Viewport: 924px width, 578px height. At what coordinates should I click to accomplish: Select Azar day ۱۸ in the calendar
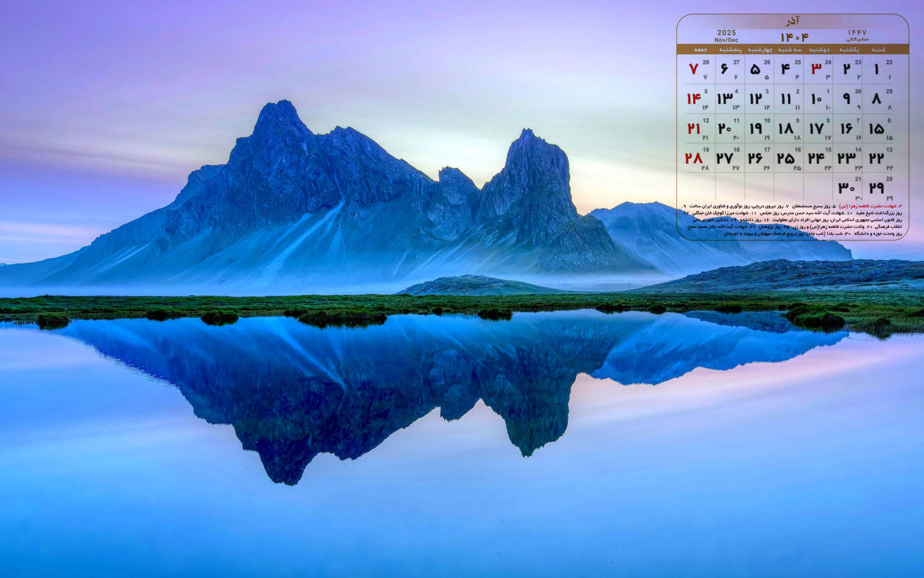point(785,128)
